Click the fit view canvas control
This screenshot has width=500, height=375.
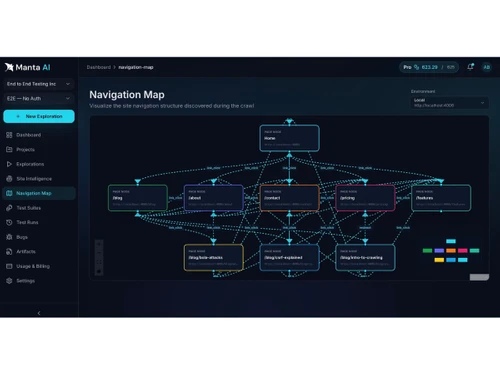tap(99, 262)
